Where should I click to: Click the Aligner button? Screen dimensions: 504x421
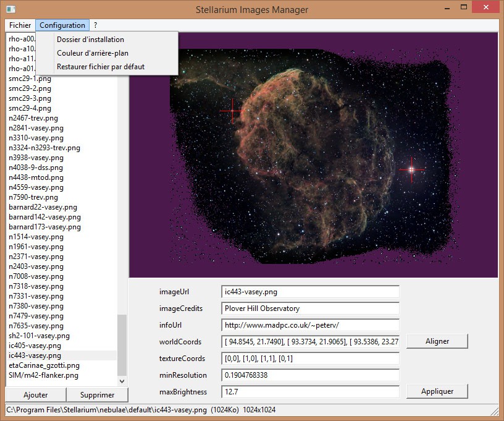pos(437,341)
